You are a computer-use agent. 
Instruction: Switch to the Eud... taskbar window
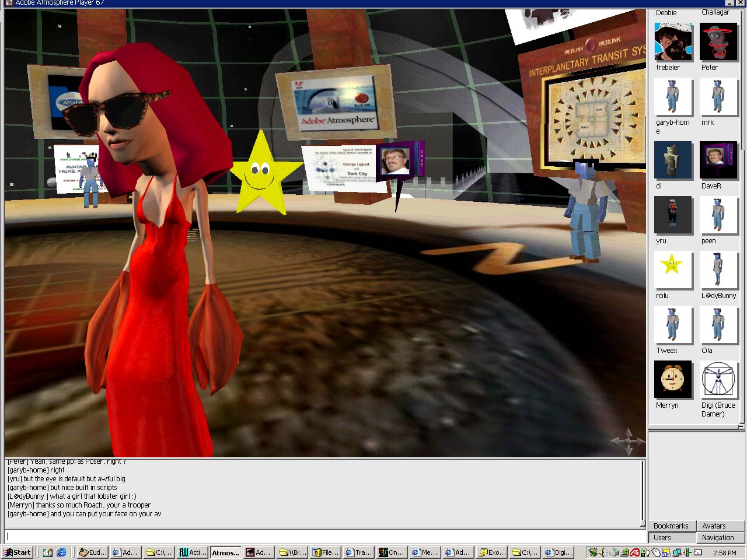(x=93, y=552)
